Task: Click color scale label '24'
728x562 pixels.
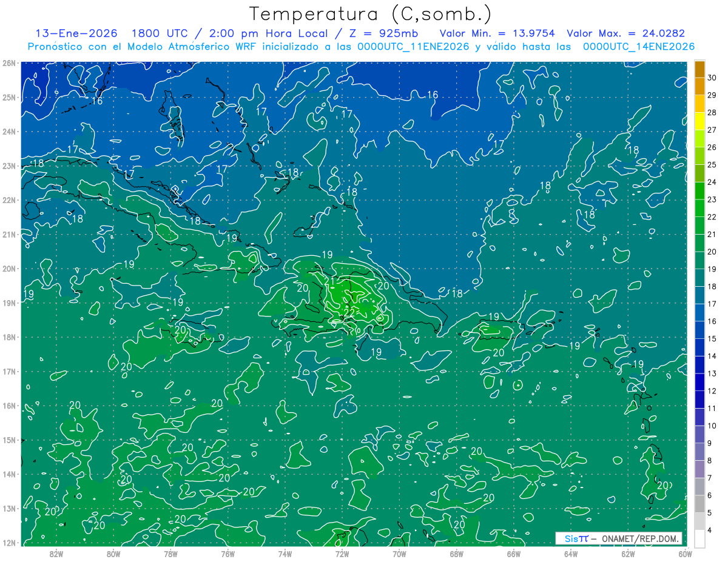Action: tap(712, 182)
